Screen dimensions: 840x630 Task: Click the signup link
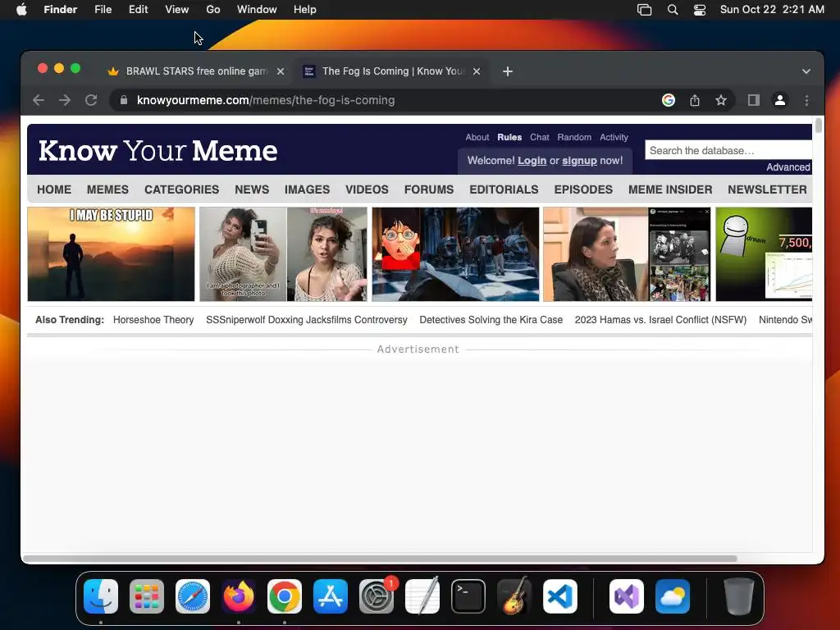click(x=579, y=161)
